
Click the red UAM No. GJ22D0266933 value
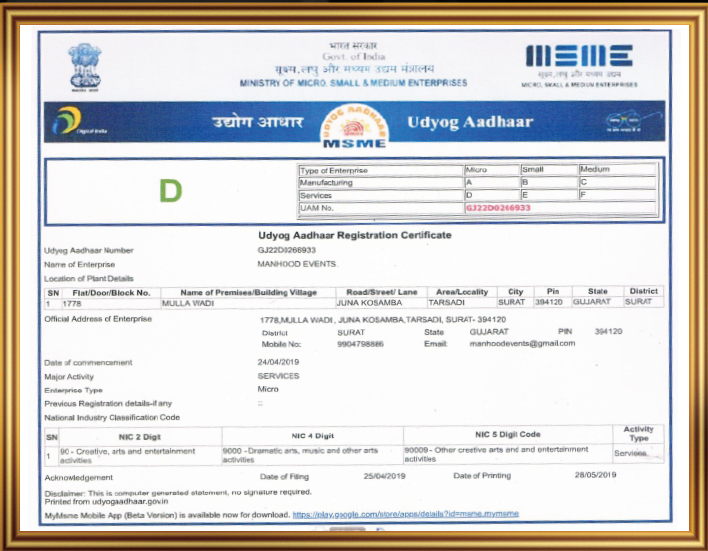pos(498,208)
